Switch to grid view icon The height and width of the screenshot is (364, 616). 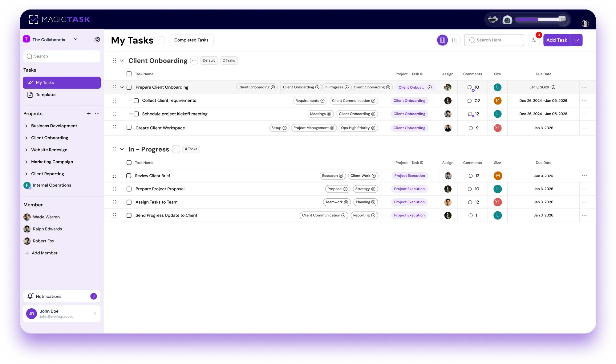tap(443, 40)
